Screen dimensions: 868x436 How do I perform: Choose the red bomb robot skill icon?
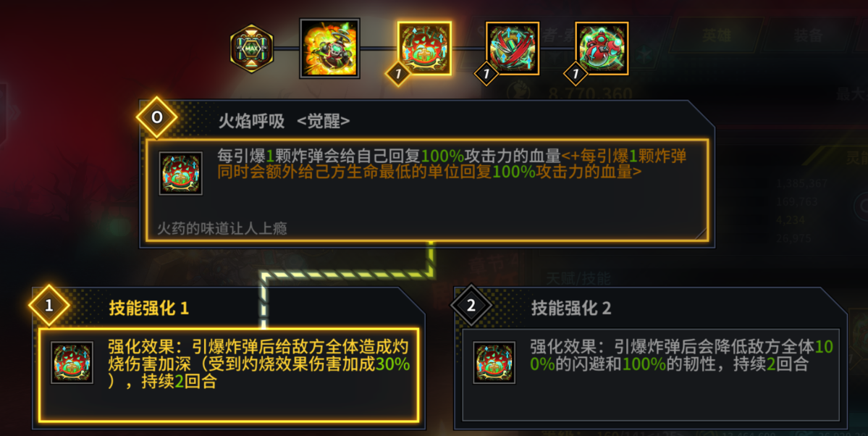[x=602, y=49]
